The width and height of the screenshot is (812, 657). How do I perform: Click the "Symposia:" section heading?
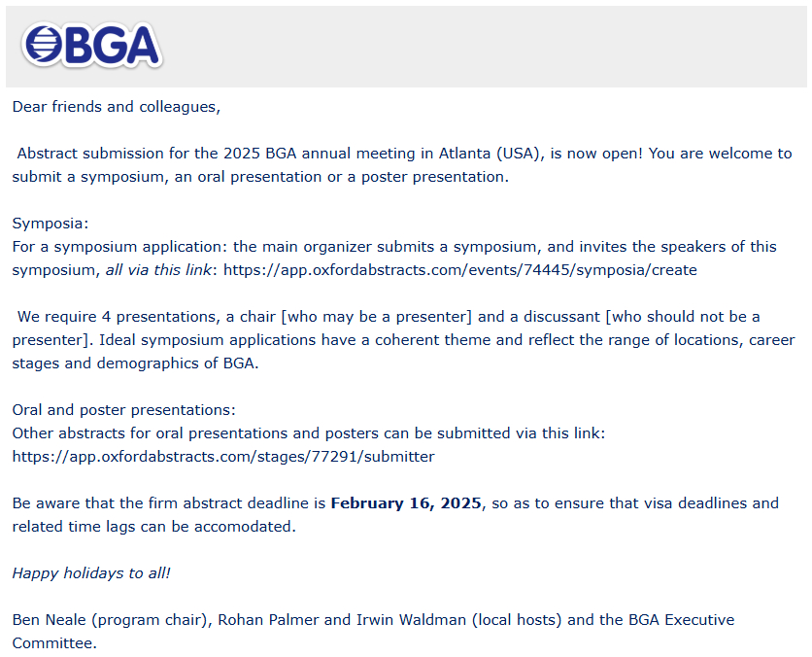pos(51,223)
